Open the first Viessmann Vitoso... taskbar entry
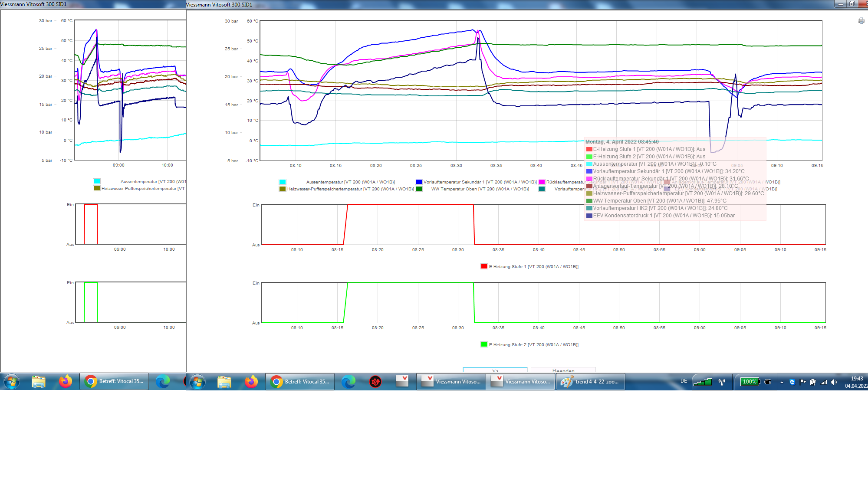 pyautogui.click(x=451, y=382)
